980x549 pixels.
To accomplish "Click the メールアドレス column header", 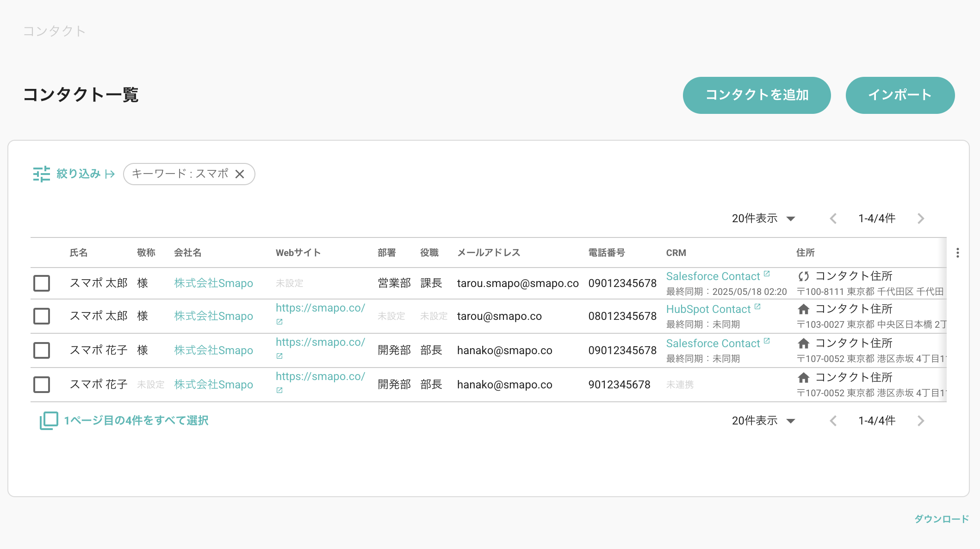I will (489, 253).
